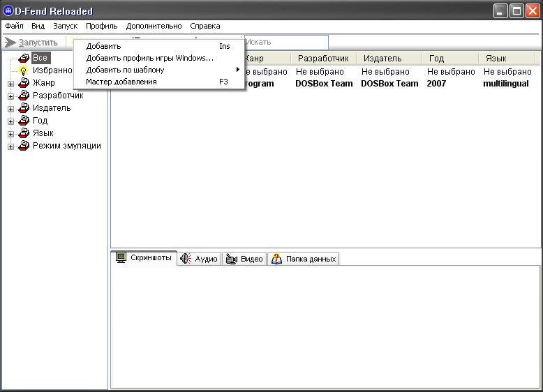The width and height of the screenshot is (543, 392).
Task: Open the Запуск menu
Action: coord(65,26)
